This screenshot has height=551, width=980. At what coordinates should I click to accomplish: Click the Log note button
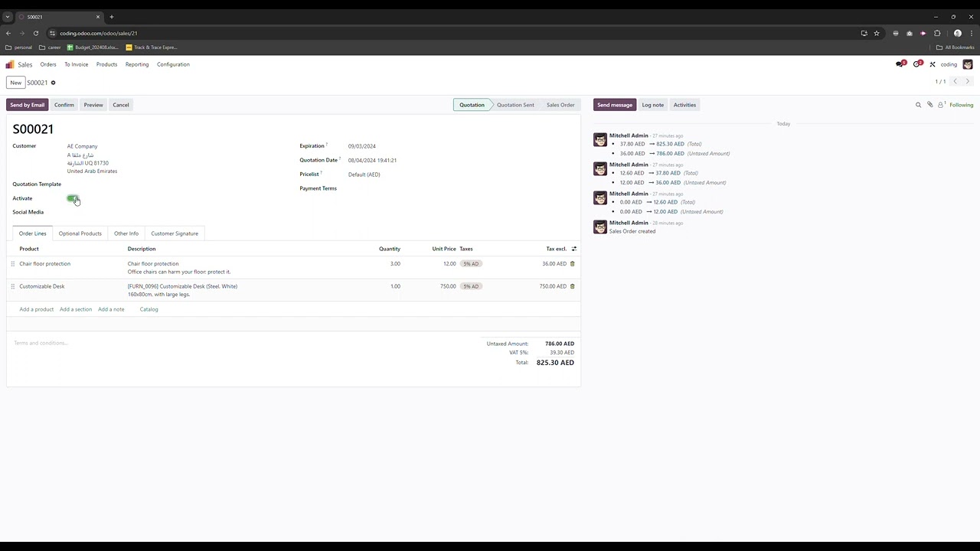(x=653, y=105)
